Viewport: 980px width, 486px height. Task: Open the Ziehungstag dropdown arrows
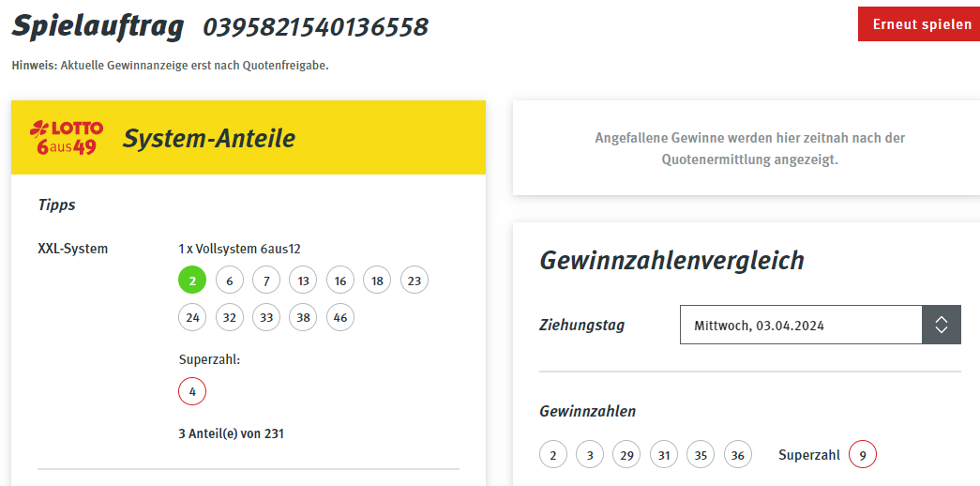click(942, 325)
